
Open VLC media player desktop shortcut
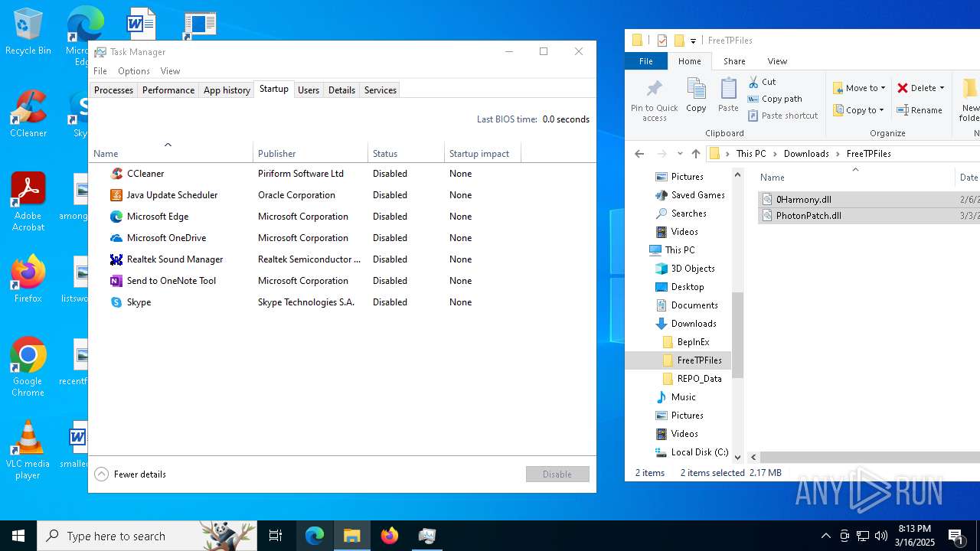[x=28, y=450]
